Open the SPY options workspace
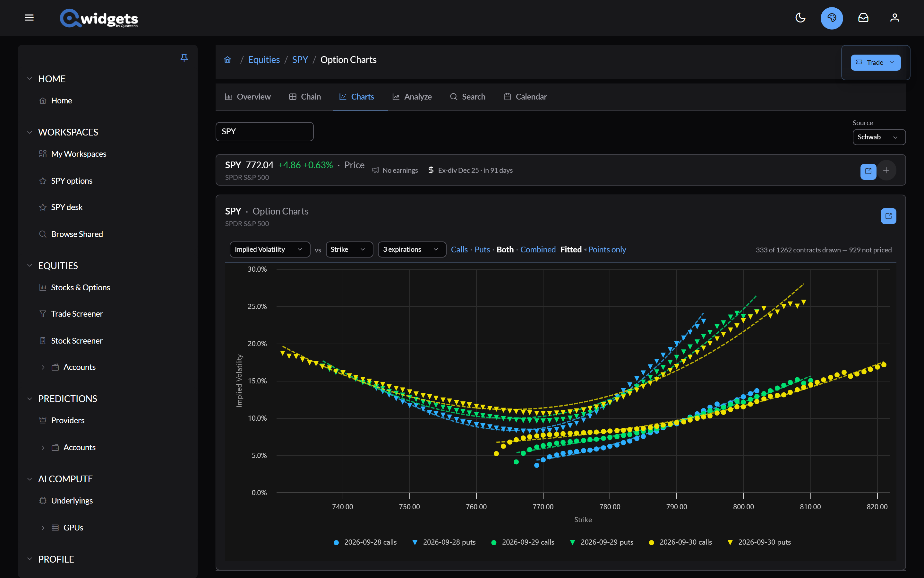Image resolution: width=924 pixels, height=578 pixels. click(66, 181)
